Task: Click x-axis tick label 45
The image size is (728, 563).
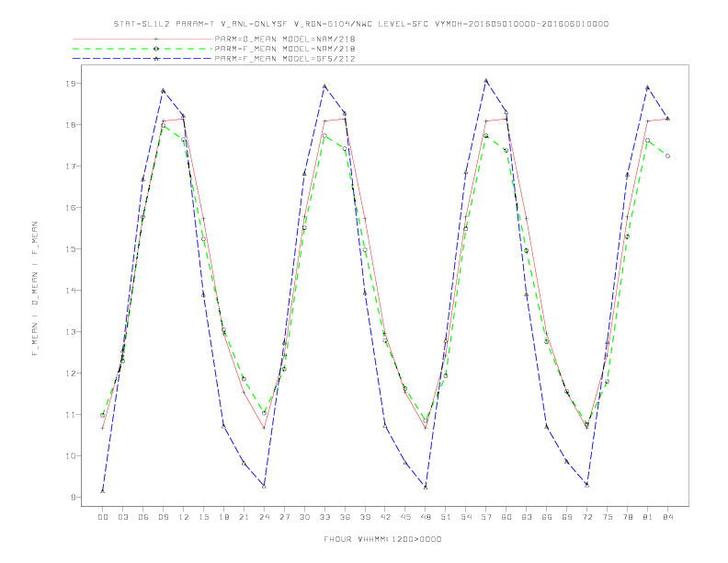Action: click(405, 517)
